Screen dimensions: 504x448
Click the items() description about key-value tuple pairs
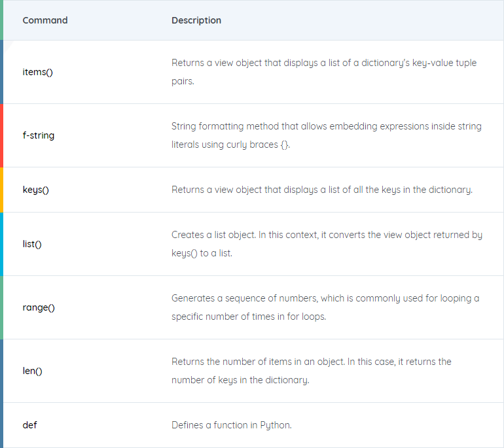(324, 72)
